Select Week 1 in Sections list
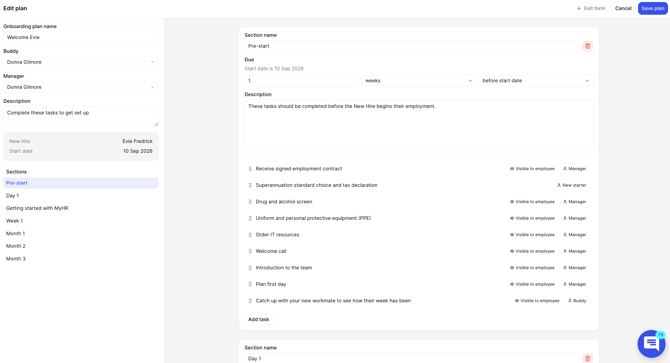 81,221
